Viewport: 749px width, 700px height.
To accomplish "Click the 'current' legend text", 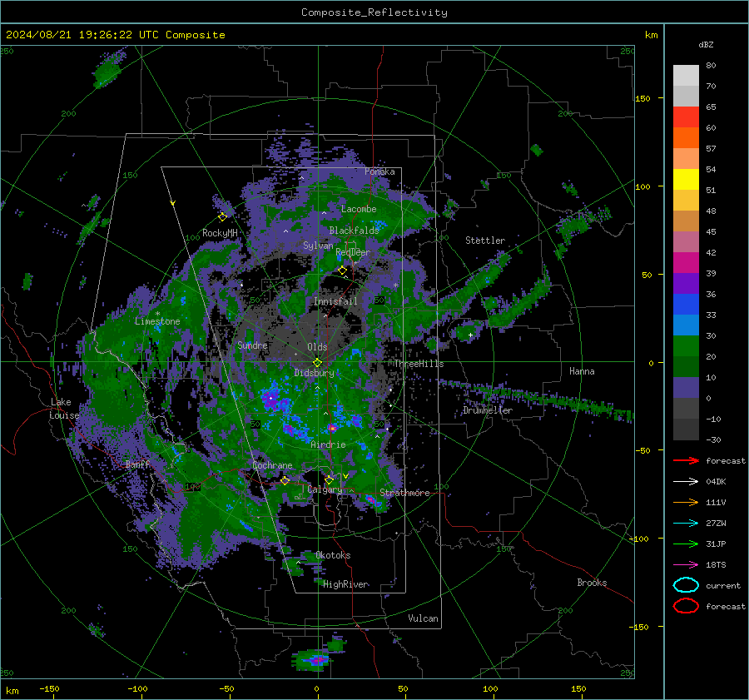I will pyautogui.click(x=723, y=585).
